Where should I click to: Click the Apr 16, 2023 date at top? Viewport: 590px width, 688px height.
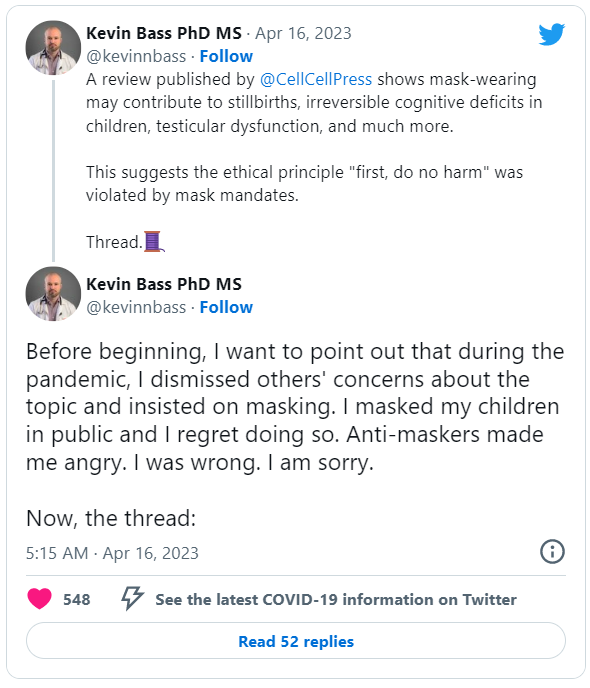point(303,33)
